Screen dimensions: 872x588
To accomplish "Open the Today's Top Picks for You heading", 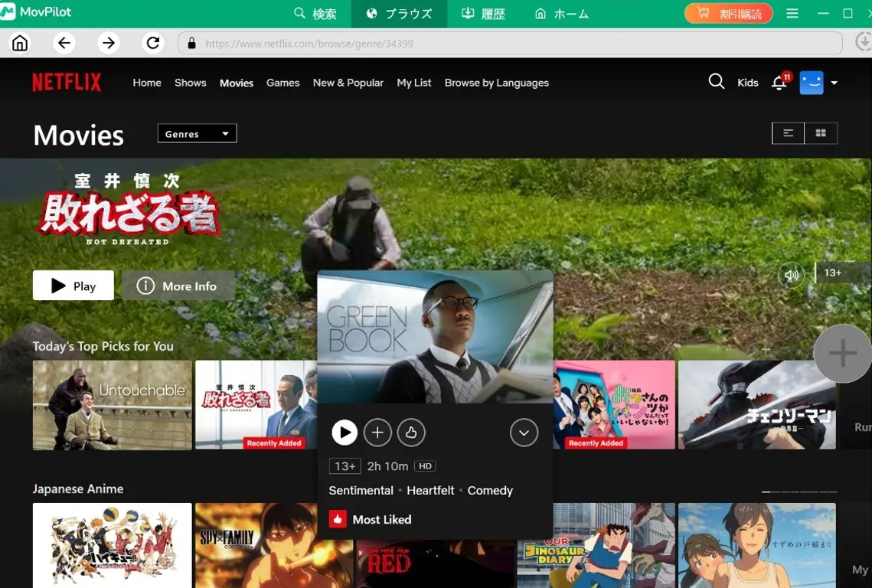I will click(x=103, y=346).
